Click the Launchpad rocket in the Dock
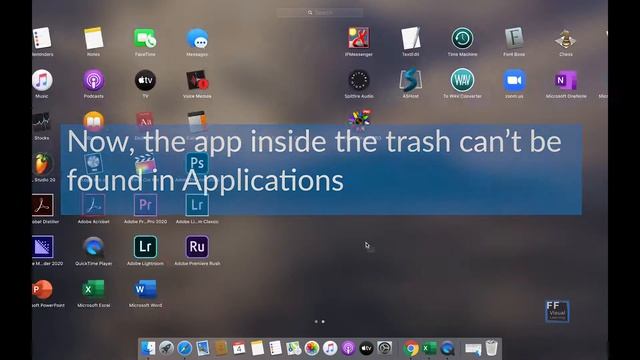Screen dimensions: 640x360 166,348
